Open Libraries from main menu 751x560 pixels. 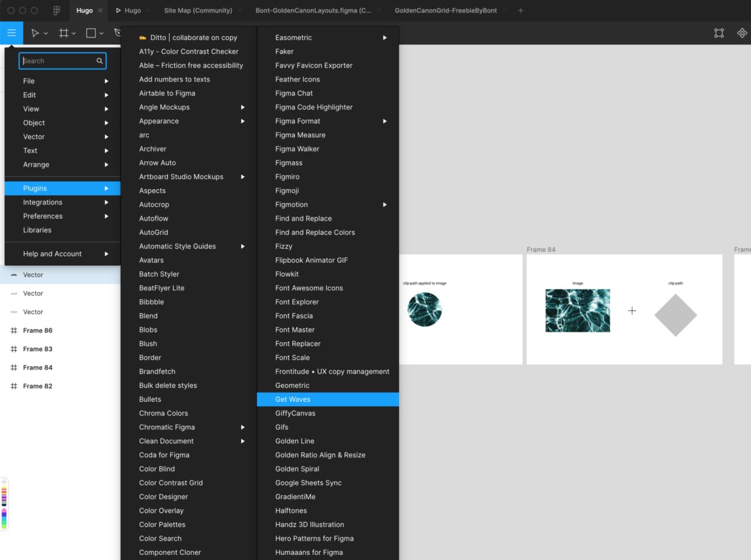tap(62, 230)
